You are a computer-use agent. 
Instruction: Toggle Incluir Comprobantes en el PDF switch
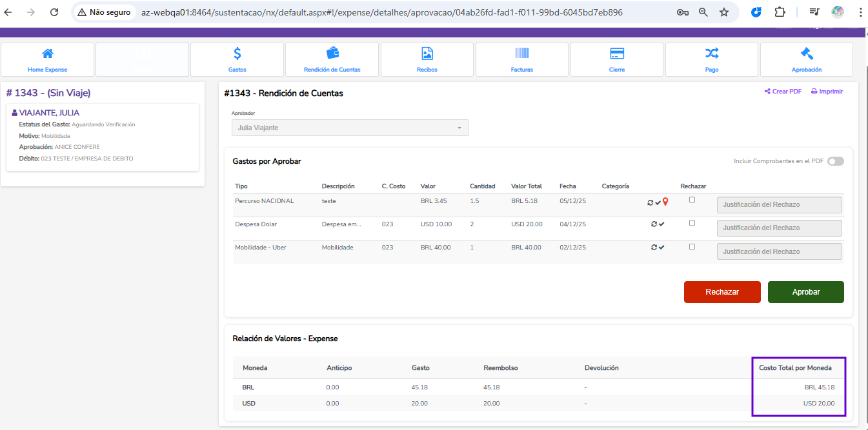tap(835, 161)
